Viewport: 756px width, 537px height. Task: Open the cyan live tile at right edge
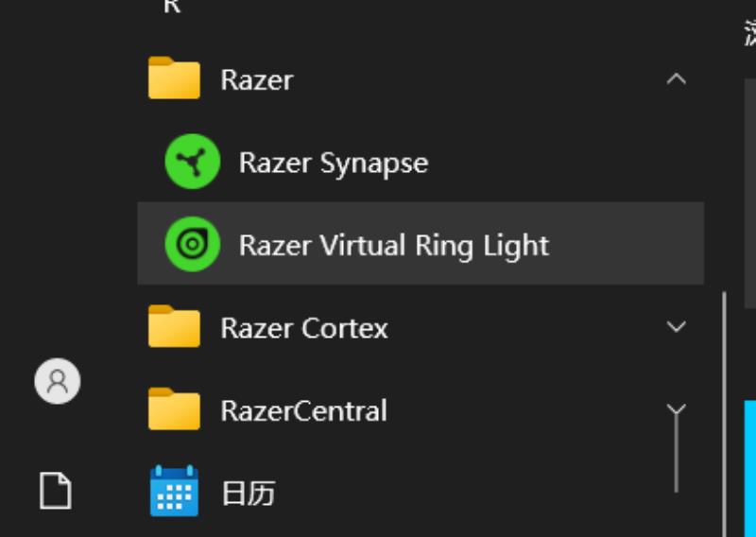[x=750, y=468]
